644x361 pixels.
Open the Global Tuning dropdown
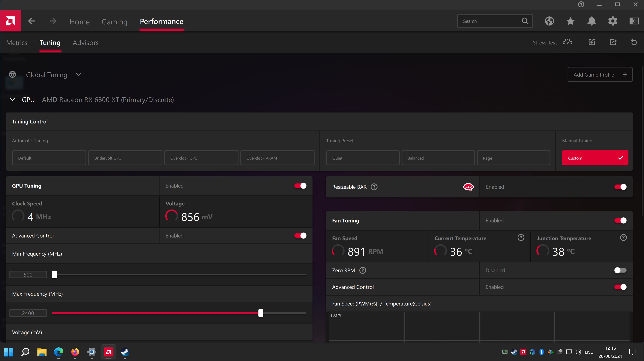78,75
